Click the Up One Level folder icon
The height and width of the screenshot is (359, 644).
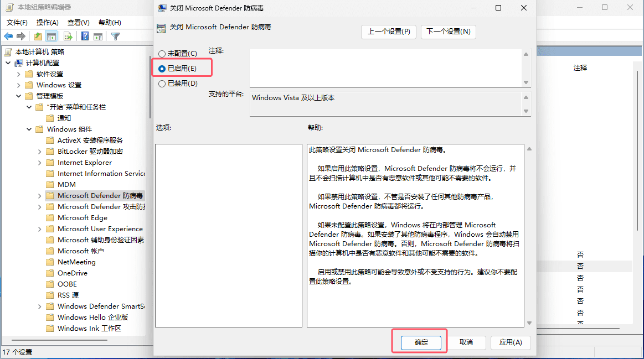point(38,37)
